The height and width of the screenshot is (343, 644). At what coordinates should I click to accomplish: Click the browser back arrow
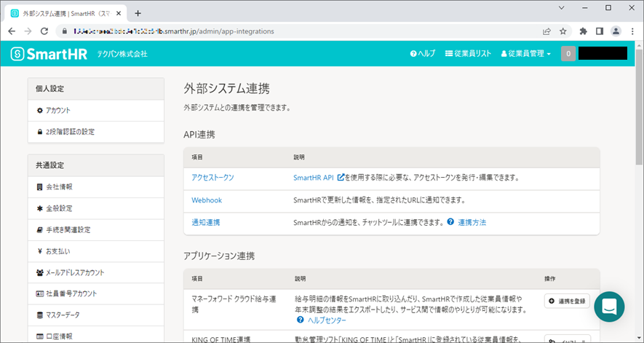click(12, 31)
